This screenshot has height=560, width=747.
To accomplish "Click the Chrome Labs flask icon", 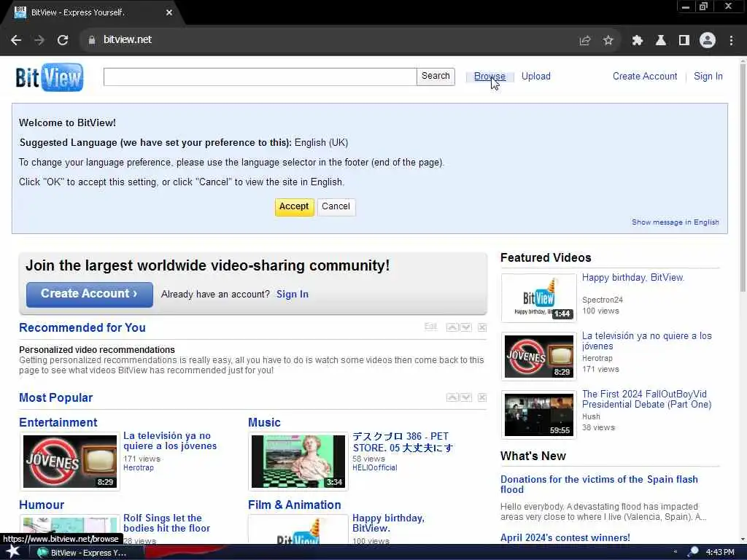I will coord(661,41).
